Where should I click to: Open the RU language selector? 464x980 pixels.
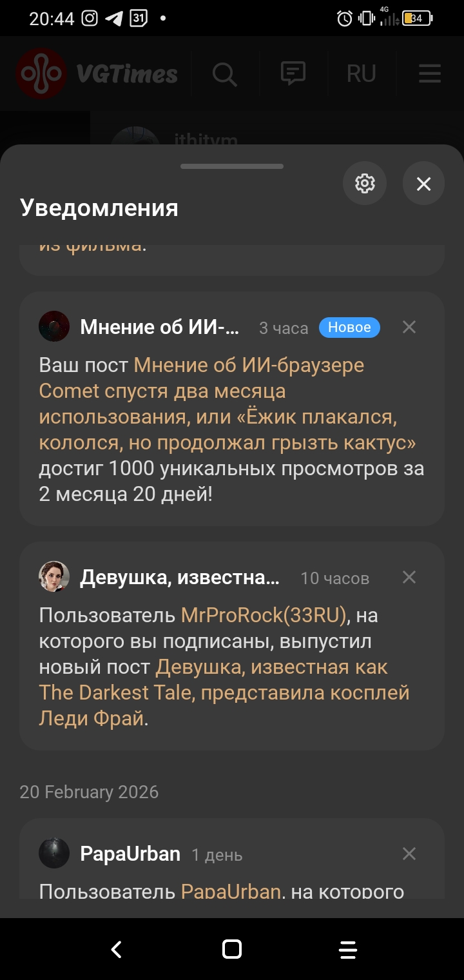[361, 73]
